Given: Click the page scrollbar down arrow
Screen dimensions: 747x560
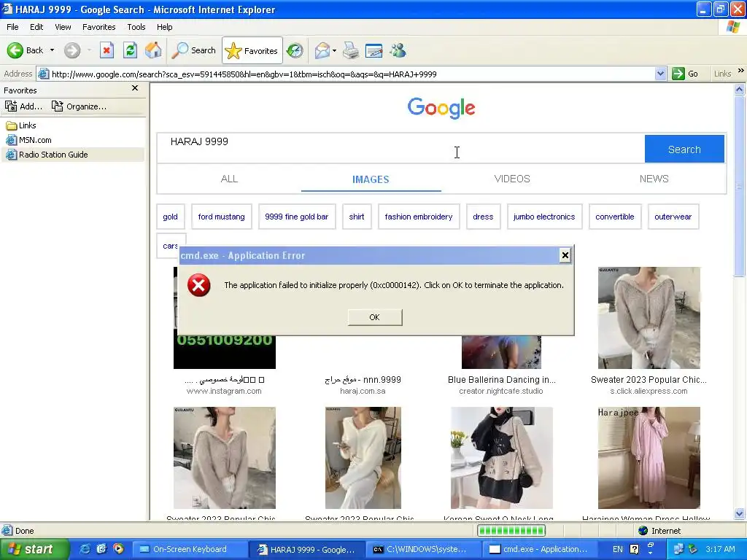Looking at the screenshot, I should coord(740,513).
